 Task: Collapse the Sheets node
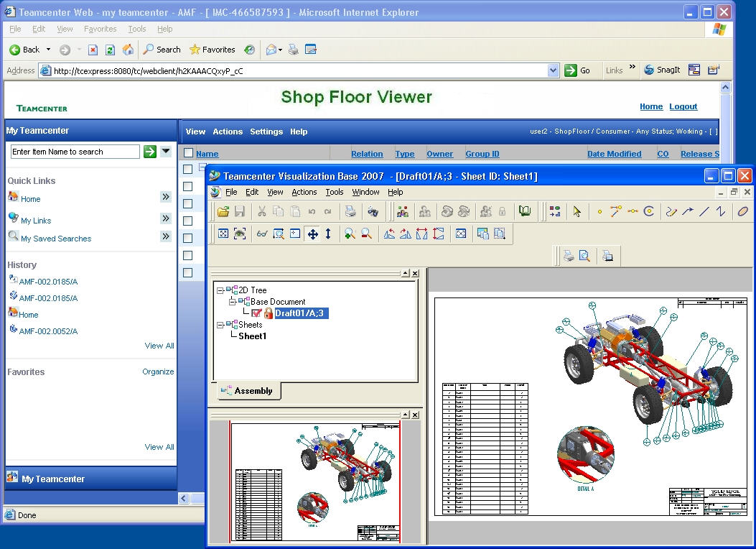click(x=220, y=325)
